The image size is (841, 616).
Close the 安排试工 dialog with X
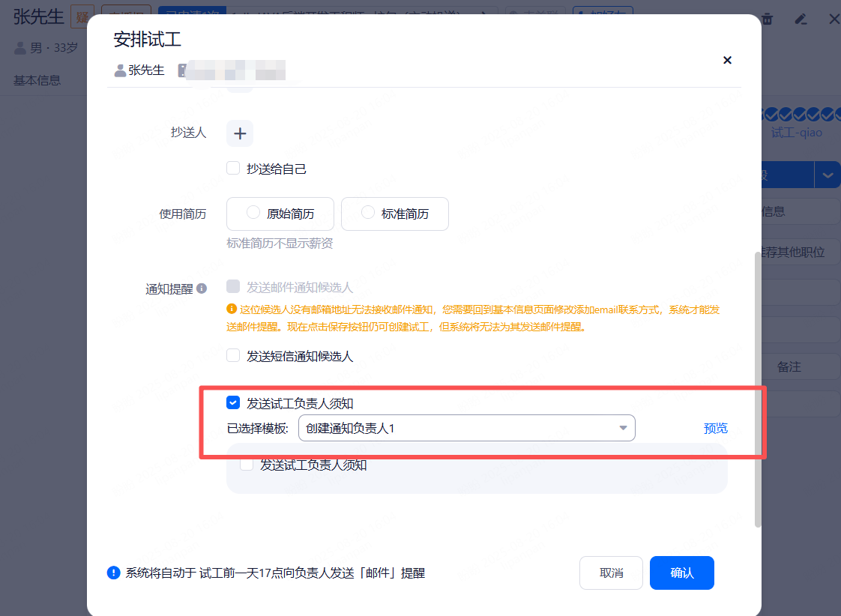726,60
